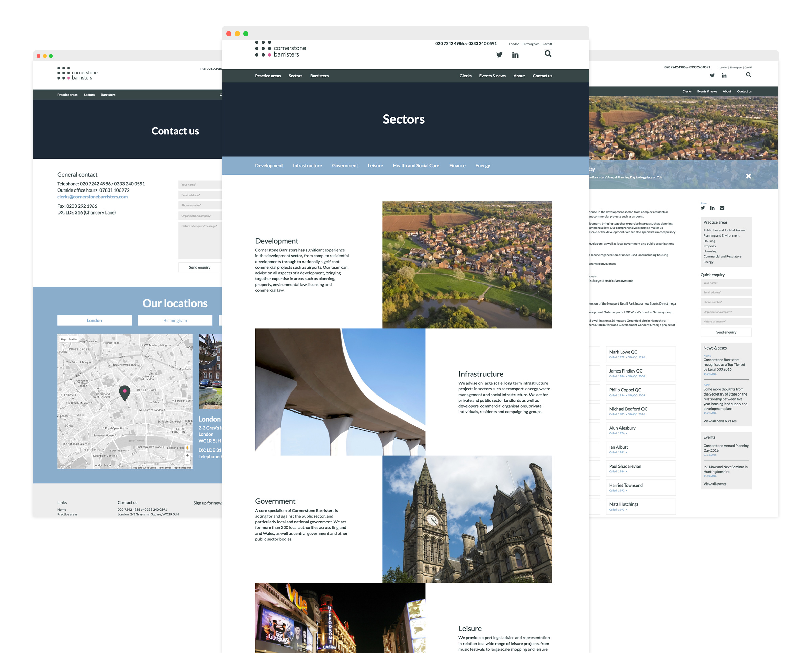The image size is (812, 653).
Task: Jump to Energy sector tab
Action: point(482,166)
